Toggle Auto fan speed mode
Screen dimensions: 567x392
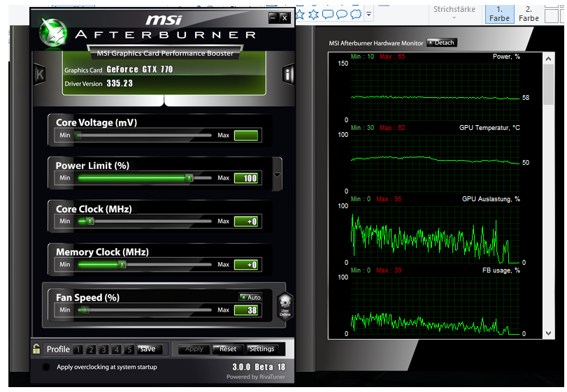[250, 298]
